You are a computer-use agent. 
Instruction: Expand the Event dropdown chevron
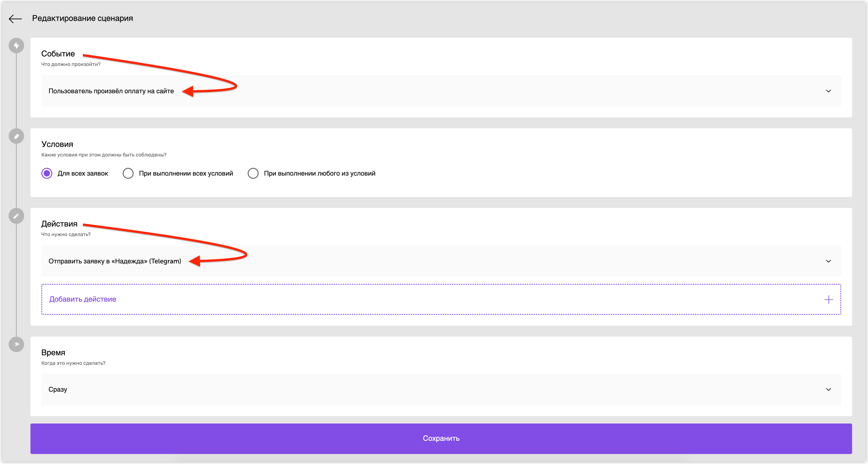828,91
